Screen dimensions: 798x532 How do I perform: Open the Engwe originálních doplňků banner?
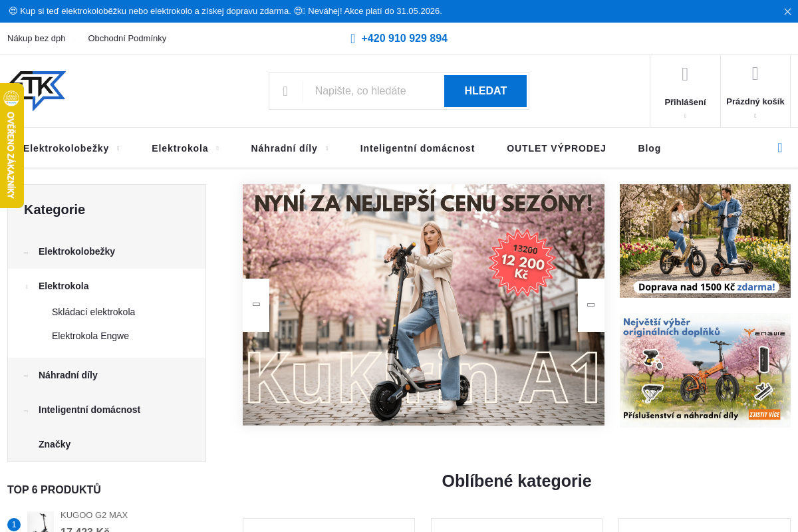(705, 370)
